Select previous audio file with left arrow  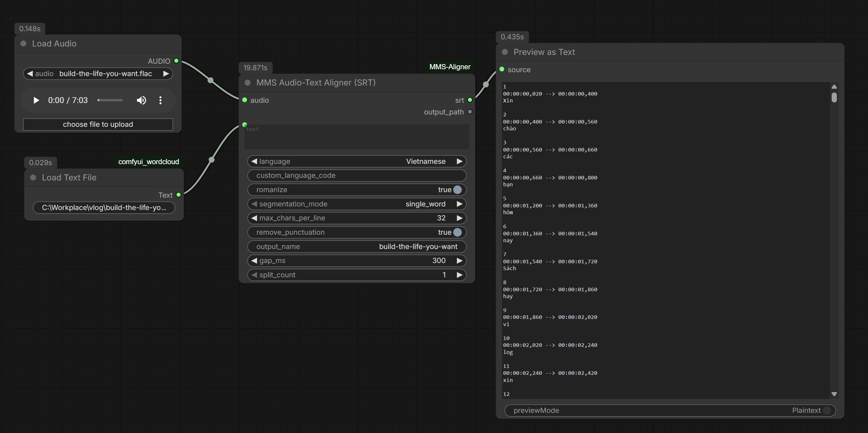tap(30, 73)
